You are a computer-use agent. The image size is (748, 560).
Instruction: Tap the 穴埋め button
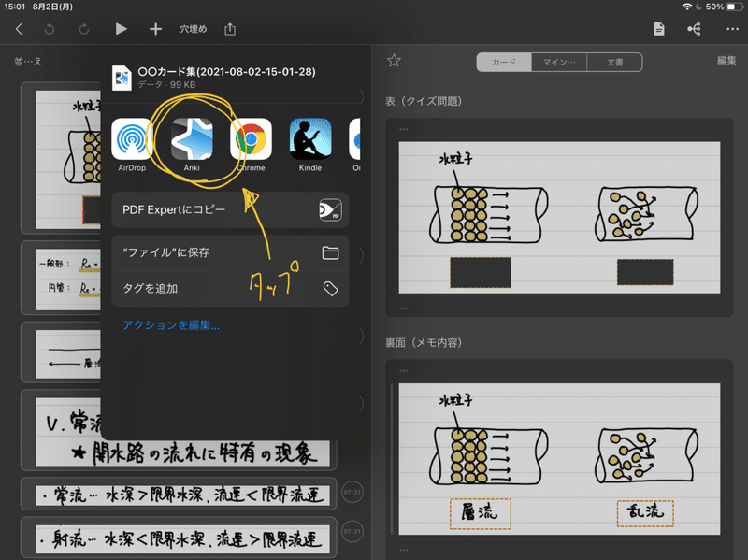click(194, 29)
